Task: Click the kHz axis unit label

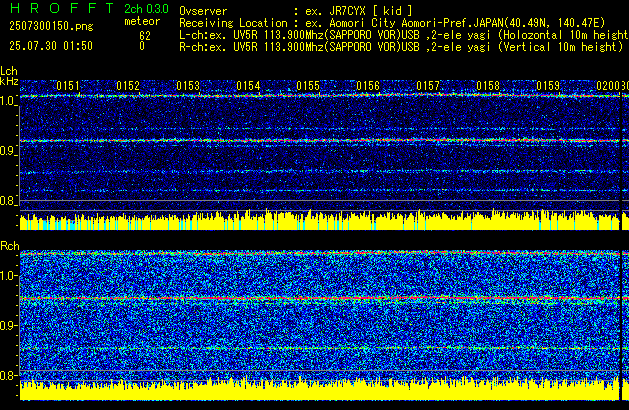Action: pos(9,81)
